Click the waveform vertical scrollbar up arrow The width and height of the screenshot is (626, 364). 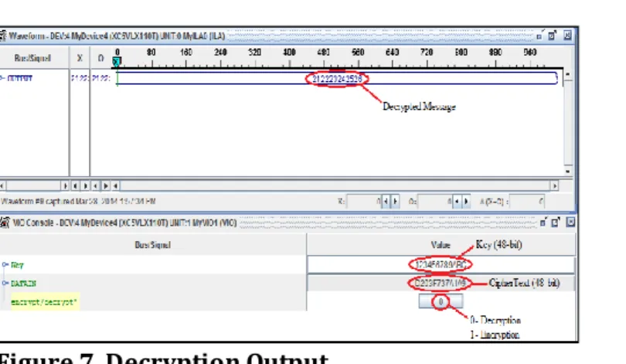[x=568, y=75]
